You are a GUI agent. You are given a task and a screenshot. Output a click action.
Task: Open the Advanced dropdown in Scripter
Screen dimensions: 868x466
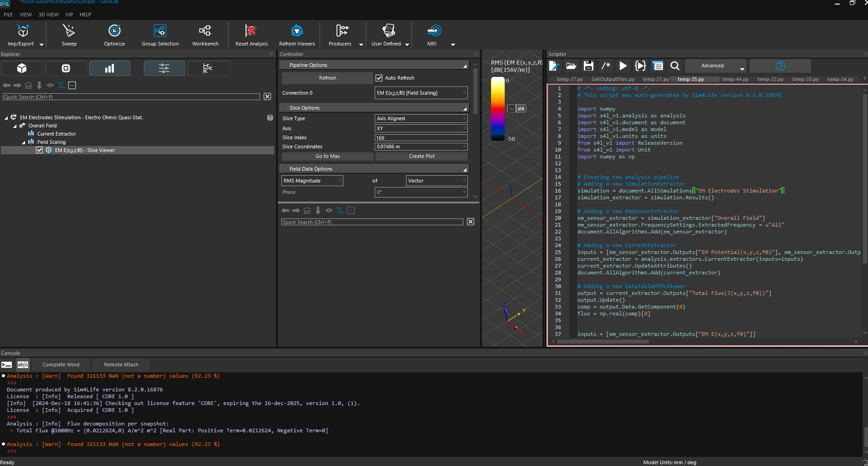coord(716,66)
